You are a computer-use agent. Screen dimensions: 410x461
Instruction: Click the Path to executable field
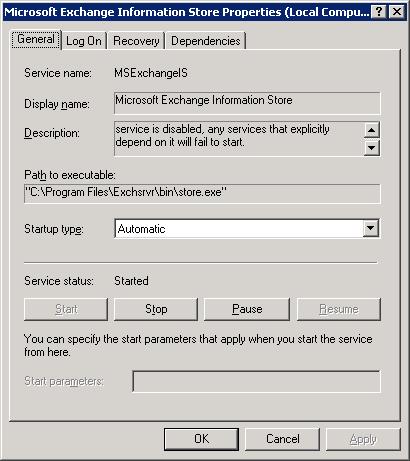point(202,193)
